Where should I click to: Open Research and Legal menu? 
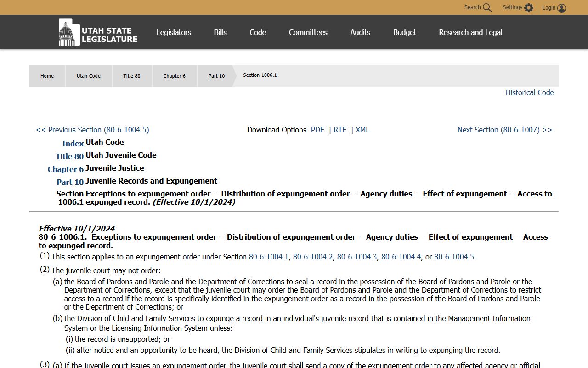click(470, 32)
